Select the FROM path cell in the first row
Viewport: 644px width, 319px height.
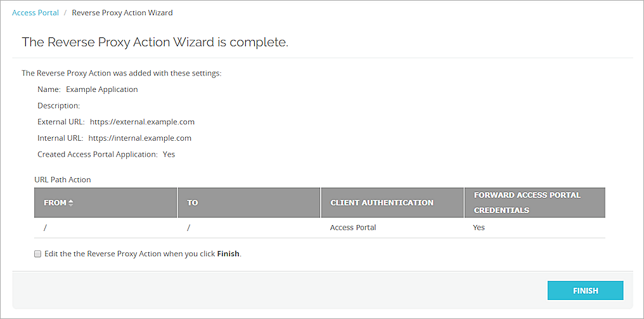point(46,227)
